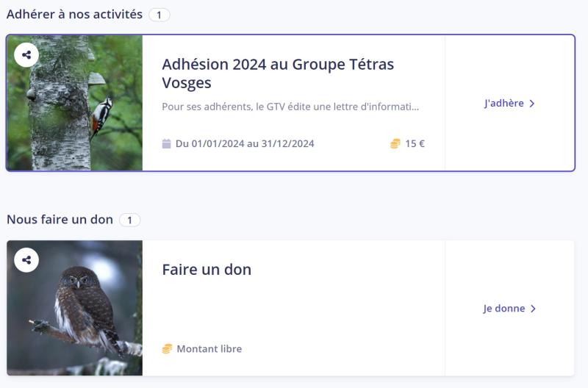Click count badge next to Adhérer à nos activités
The image size is (588, 388).
(x=159, y=15)
